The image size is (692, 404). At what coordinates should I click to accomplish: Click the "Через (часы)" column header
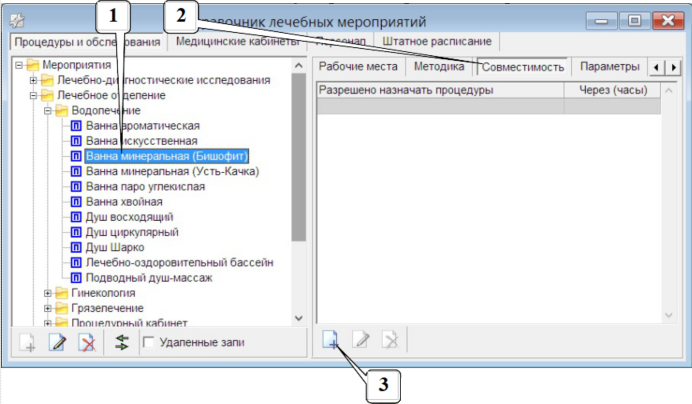[607, 90]
